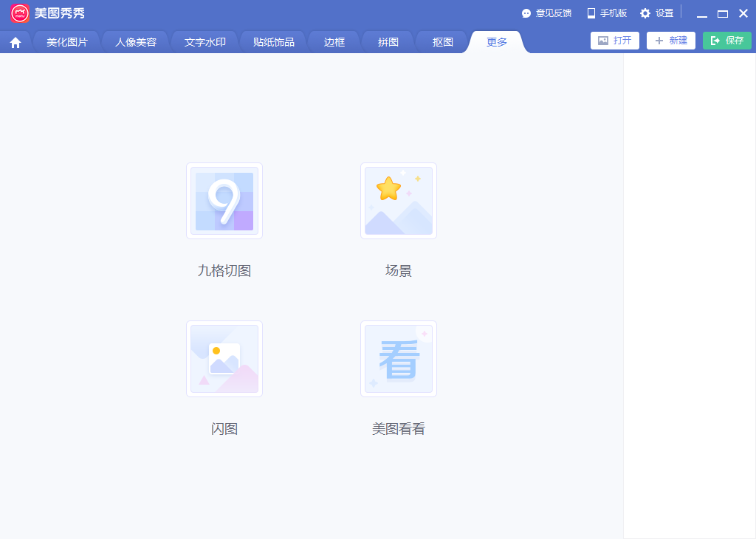Switch to the 美化图片 tab
Screen dimensions: 756x539
67,42
